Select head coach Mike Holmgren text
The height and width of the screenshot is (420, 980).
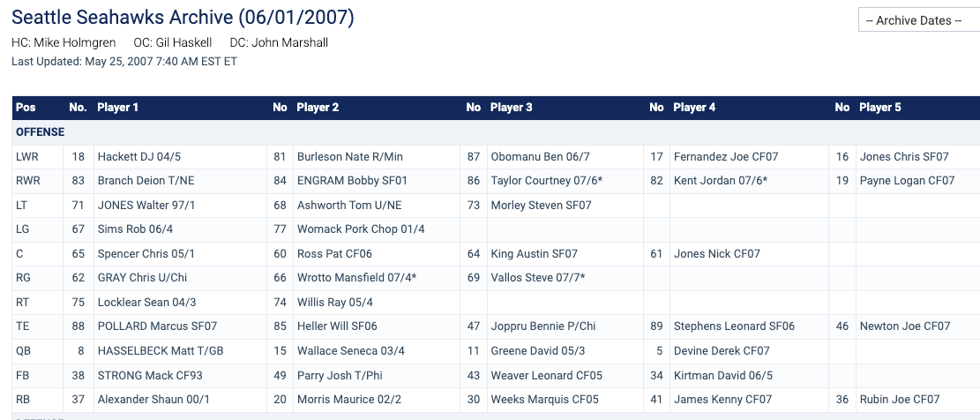[64, 43]
